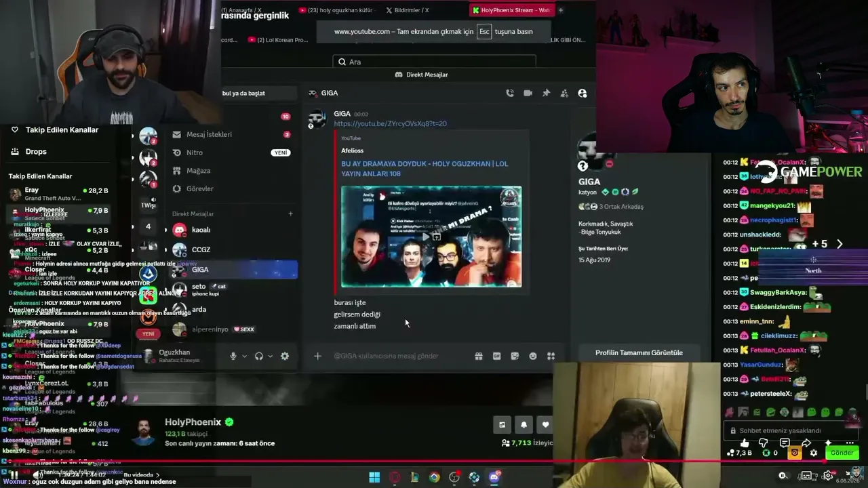Open the GIF picker
The image size is (868, 488).
tap(496, 356)
